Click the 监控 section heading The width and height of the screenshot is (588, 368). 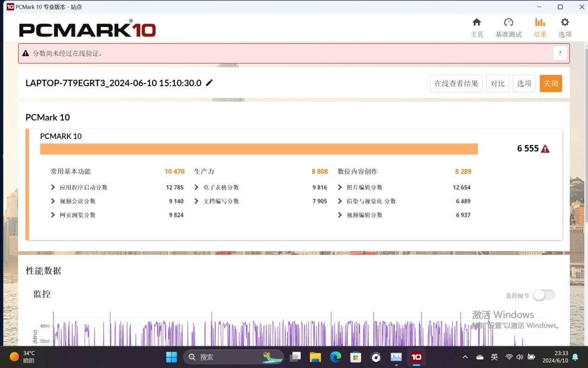(42, 294)
